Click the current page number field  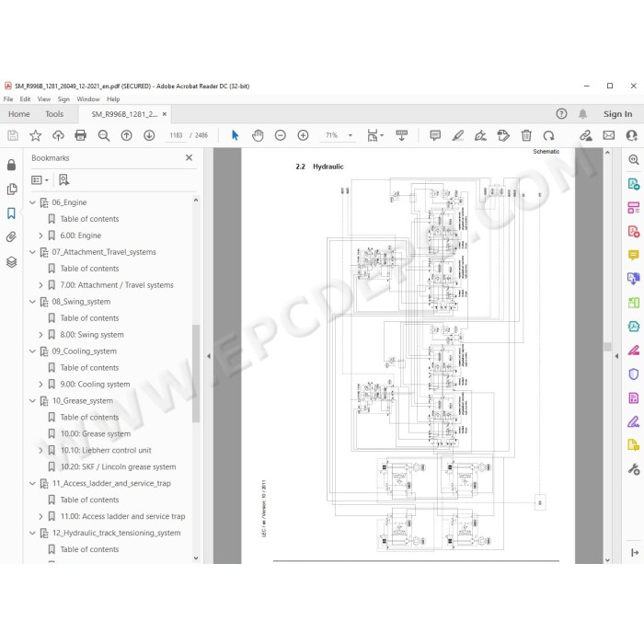176,135
